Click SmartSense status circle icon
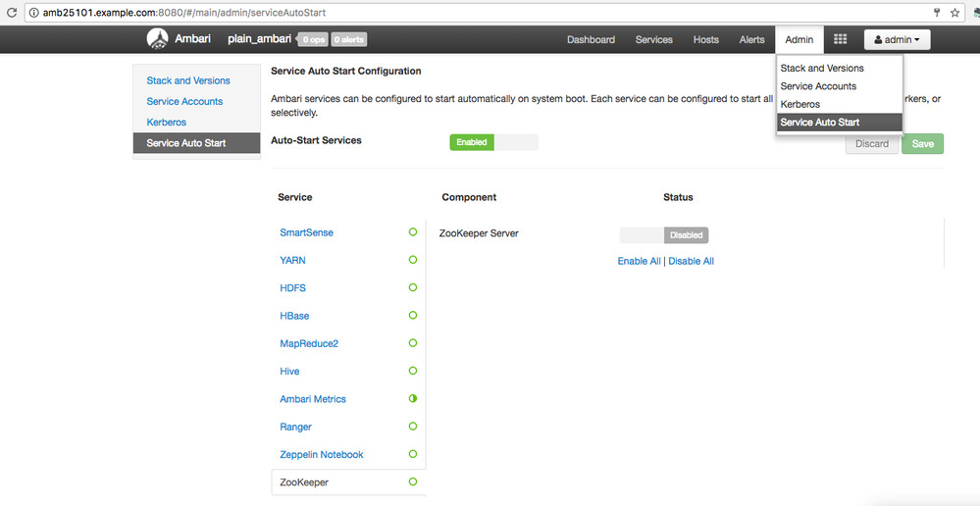Viewport: 980px width, 506px height. pyautogui.click(x=412, y=231)
